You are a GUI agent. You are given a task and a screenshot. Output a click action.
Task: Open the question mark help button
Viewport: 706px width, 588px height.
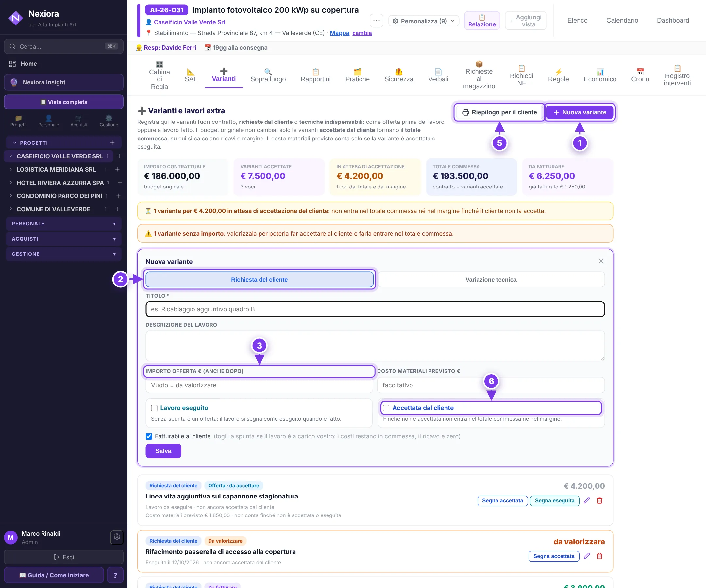coord(115,575)
